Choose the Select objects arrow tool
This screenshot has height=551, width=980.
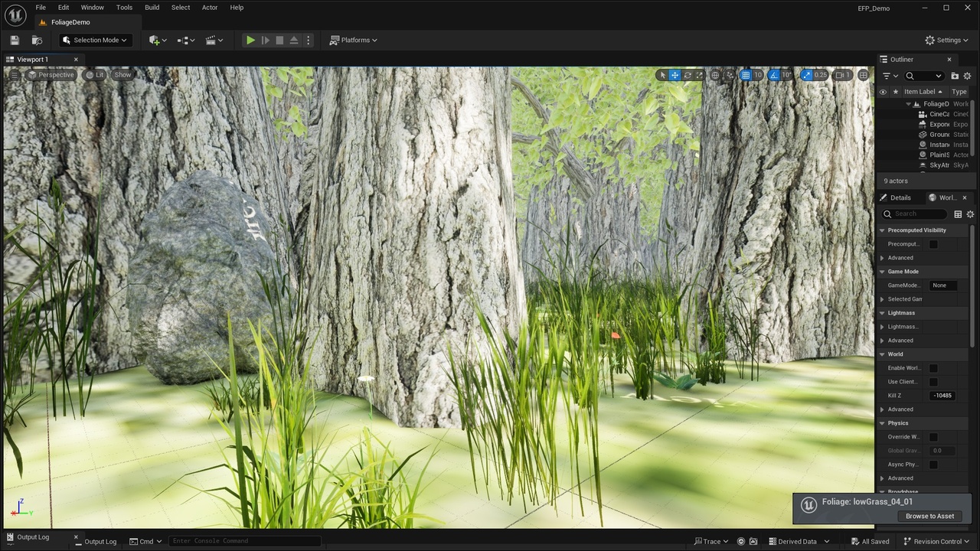pyautogui.click(x=662, y=75)
